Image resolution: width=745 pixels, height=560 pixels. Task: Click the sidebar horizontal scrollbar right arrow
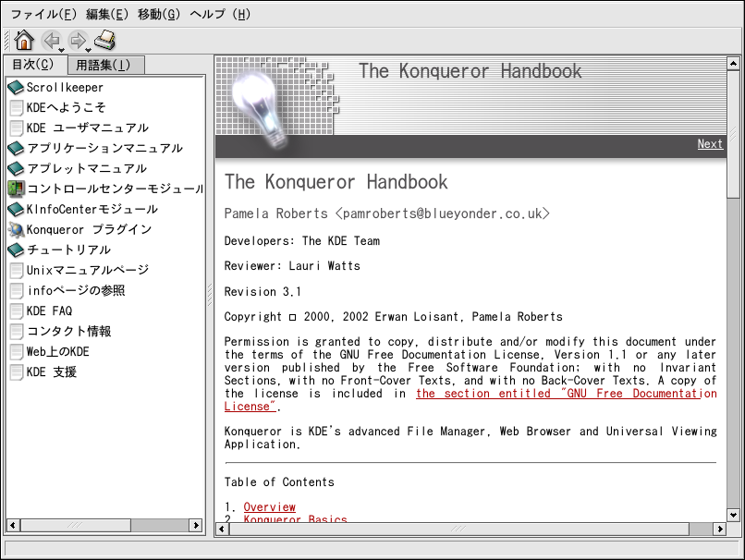[x=196, y=525]
